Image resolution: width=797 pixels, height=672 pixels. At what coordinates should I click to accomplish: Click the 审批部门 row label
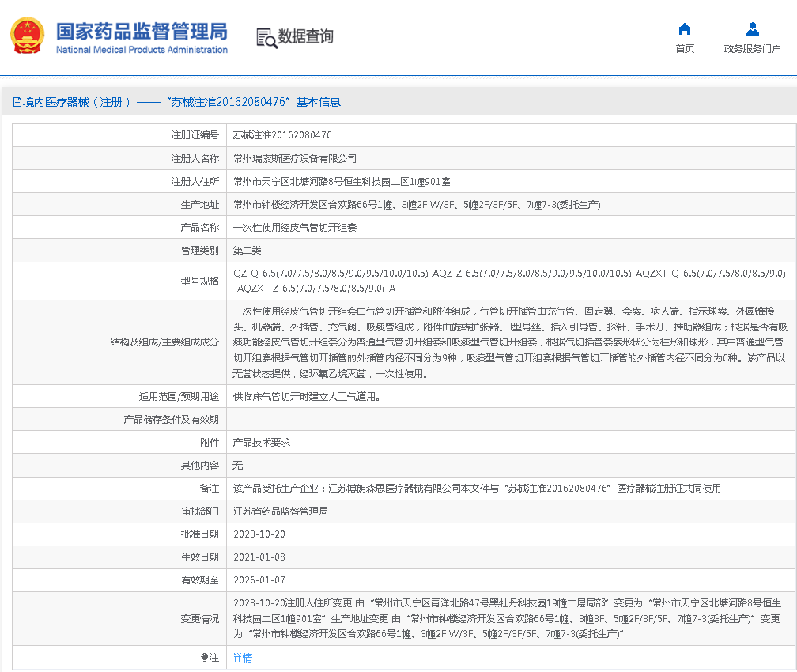pos(200,512)
